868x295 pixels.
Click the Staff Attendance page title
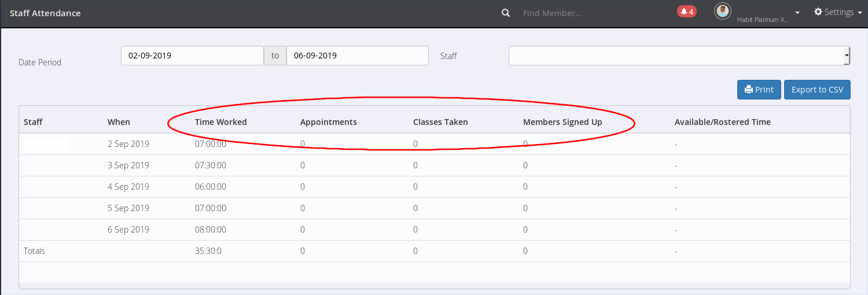(45, 13)
